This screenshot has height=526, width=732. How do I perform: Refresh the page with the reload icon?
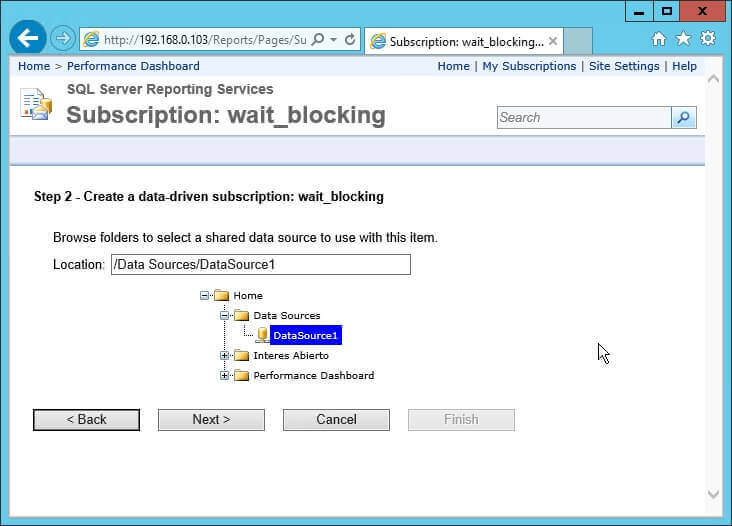pos(350,40)
